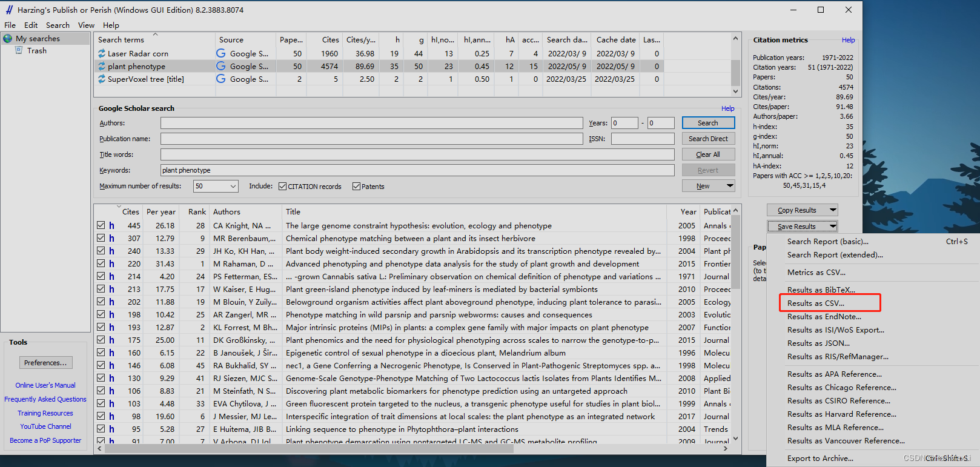Image resolution: width=980 pixels, height=467 pixels.
Task: Click the h icon for PS Fetterman paper
Action: pos(111,276)
